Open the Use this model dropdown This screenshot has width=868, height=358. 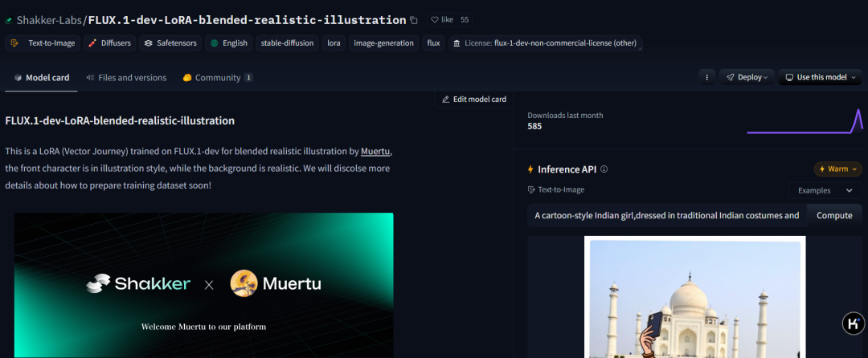[x=819, y=78]
